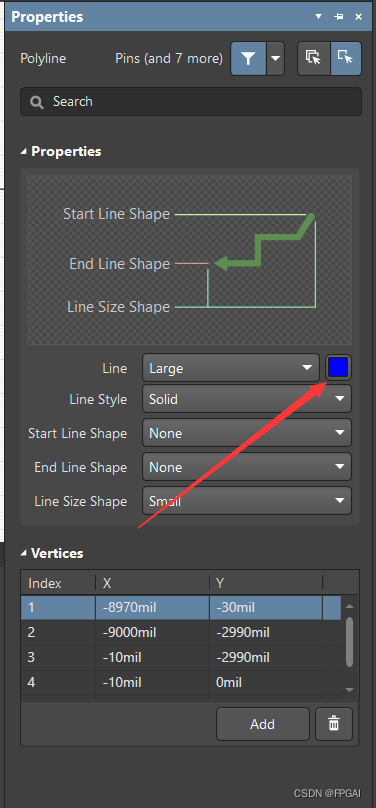376x808 pixels.
Task: Click the vertices scrollbar down arrow
Action: coord(350,689)
